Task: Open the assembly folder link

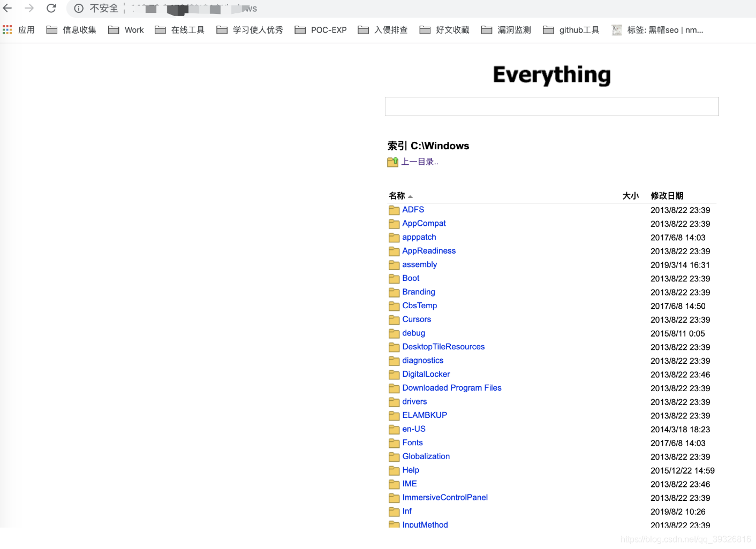Action: click(420, 264)
